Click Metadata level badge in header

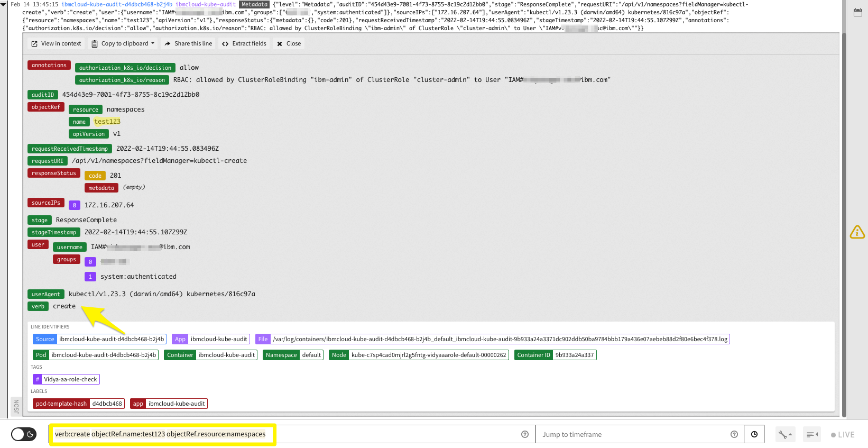pos(254,4)
